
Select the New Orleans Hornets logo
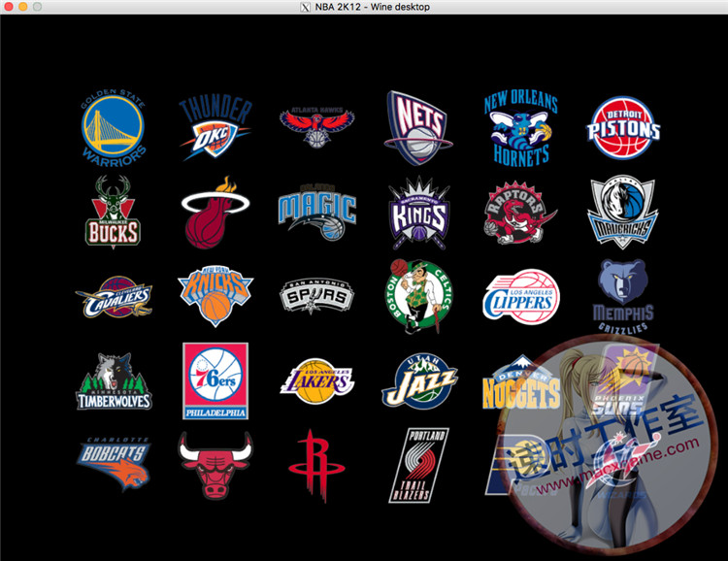(x=521, y=128)
